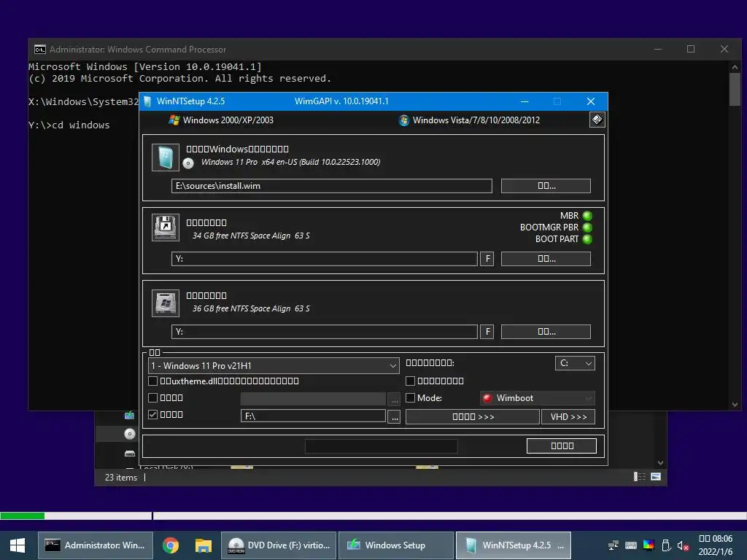Click the WinNTSetup progress bar at the bottom
Screen dimensions: 747x560
point(381,446)
